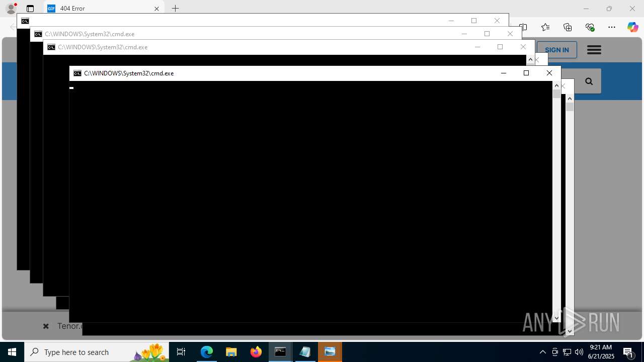The width and height of the screenshot is (644, 362).
Task: Dismiss the Tenor banner with the X
Action: [46, 326]
